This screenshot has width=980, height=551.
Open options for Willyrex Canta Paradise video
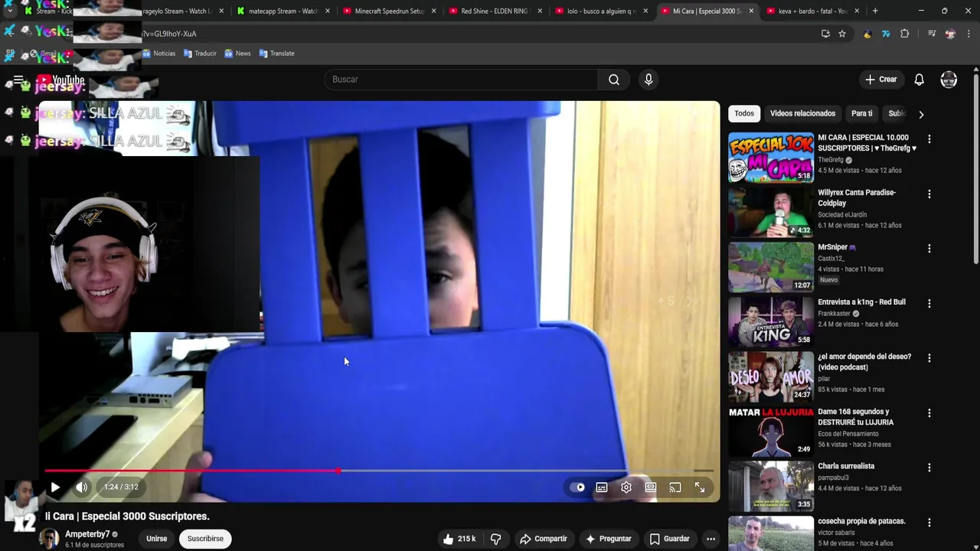[x=929, y=194]
